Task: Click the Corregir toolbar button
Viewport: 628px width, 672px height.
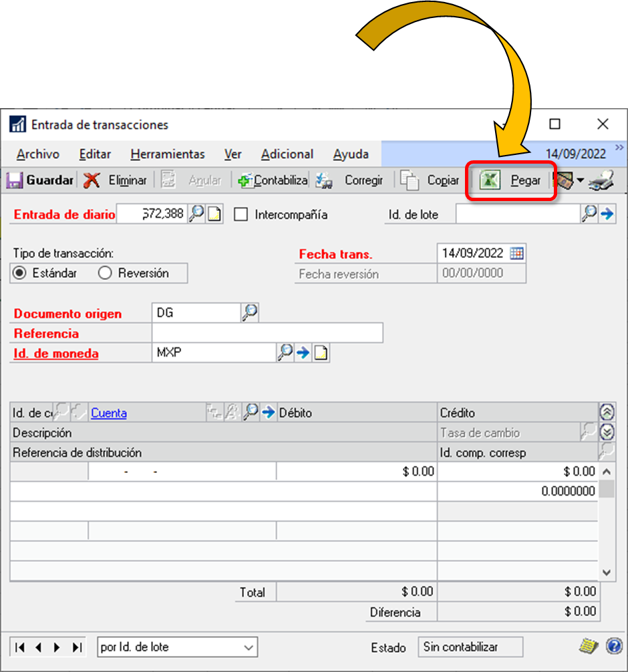Action: 349,180
